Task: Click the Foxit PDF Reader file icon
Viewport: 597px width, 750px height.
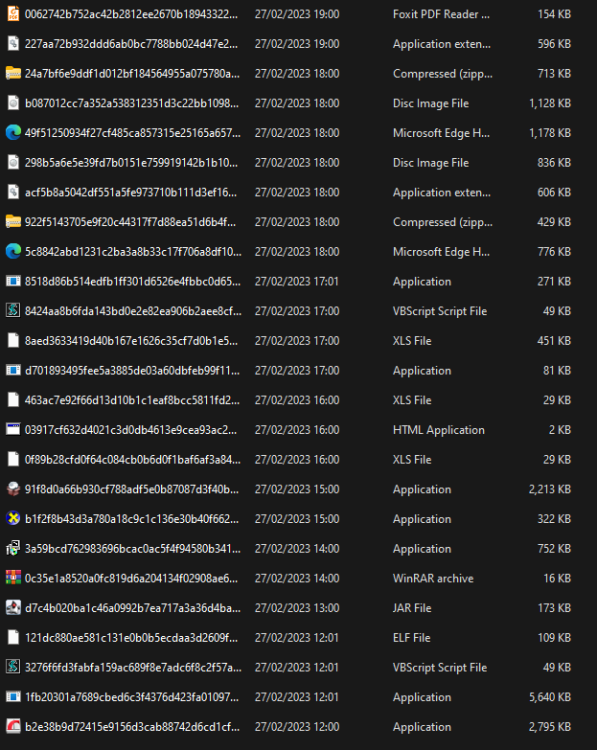Action: pos(13,14)
